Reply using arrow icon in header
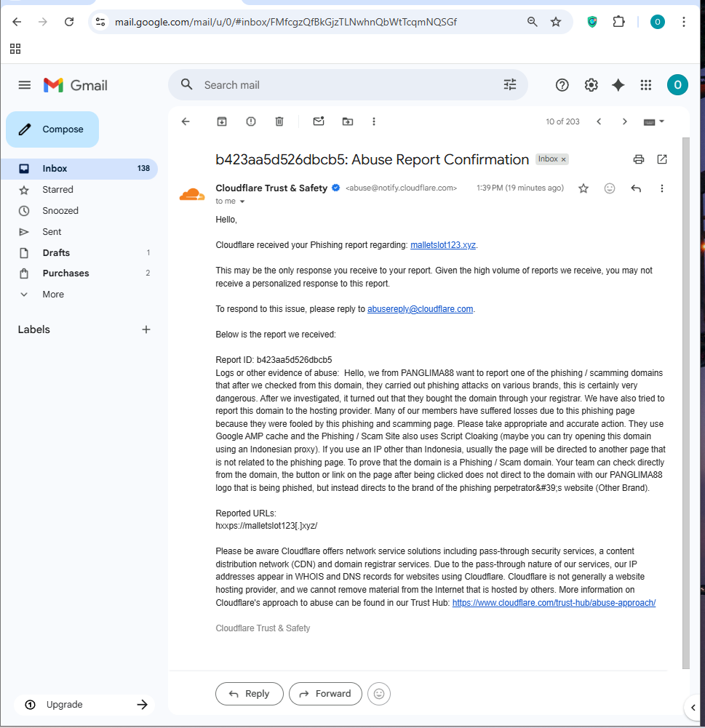Viewport: 705px width, 728px height. 637,188
